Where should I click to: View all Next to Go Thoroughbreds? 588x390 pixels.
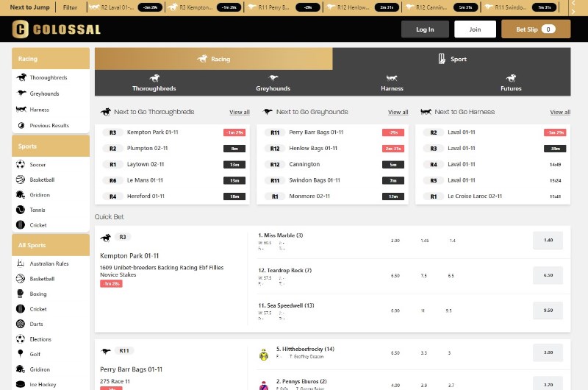(240, 113)
